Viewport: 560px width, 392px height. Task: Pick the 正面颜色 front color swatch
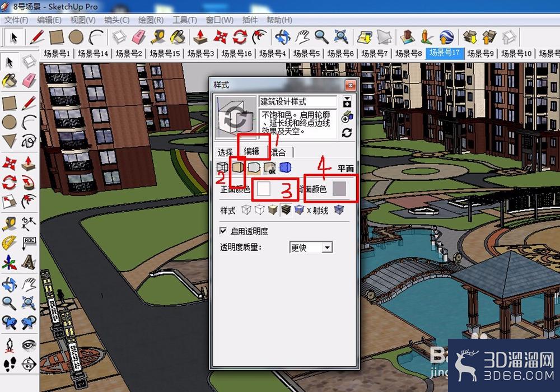click(264, 189)
